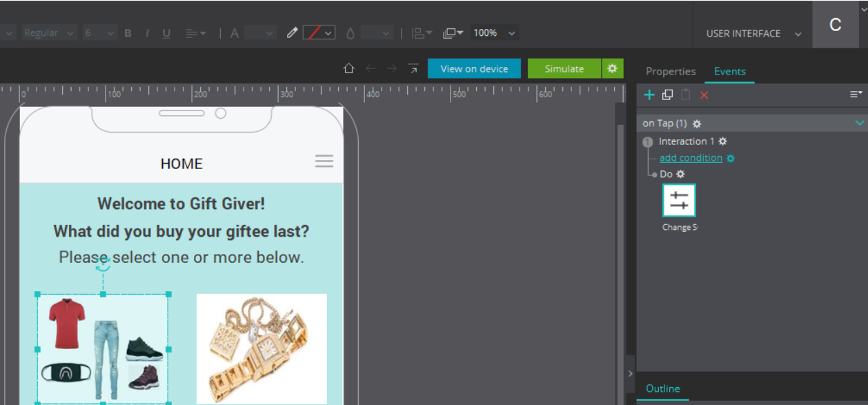Toggle bold text formatting
This screenshot has height=405, width=868.
128,33
